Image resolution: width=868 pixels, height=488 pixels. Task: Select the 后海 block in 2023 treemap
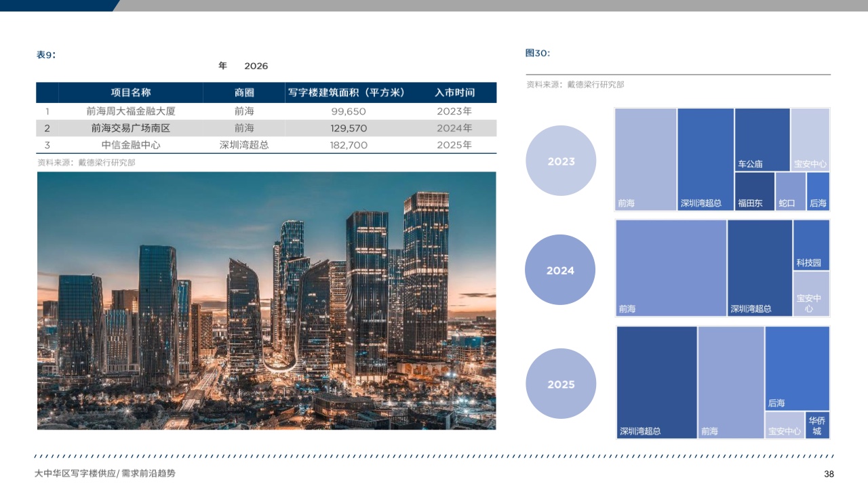click(x=818, y=191)
